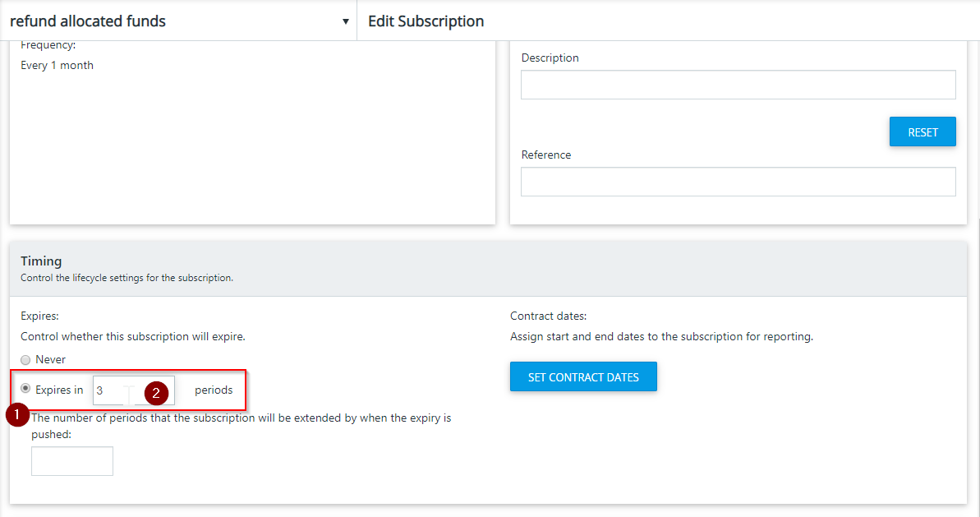980x517 pixels.
Task: Click the expiry periods field containing 3
Action: [x=134, y=390]
